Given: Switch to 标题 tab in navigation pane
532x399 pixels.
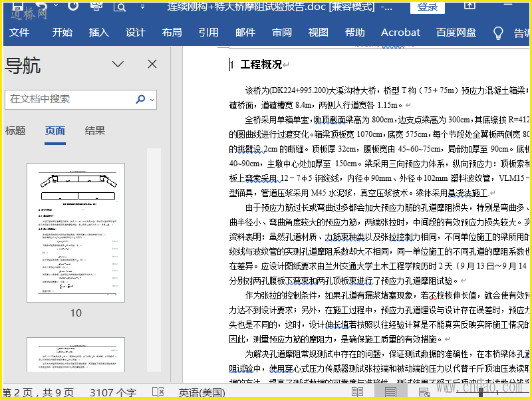Looking at the screenshot, I should tap(15, 131).
